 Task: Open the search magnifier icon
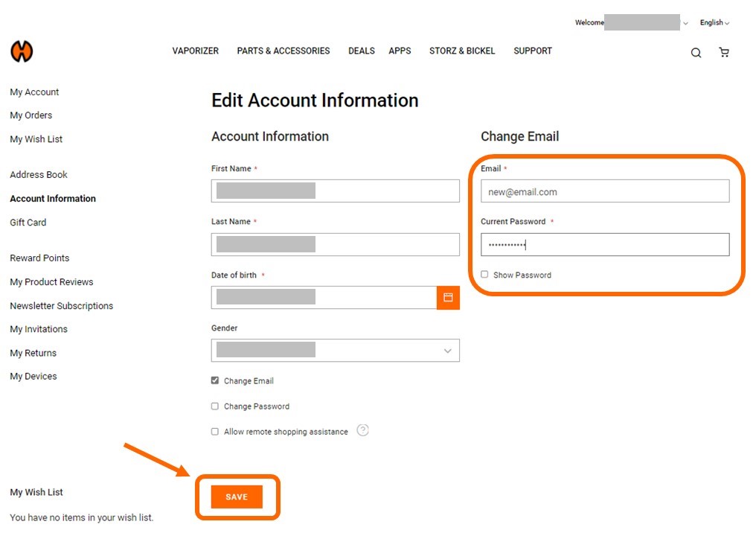point(696,53)
